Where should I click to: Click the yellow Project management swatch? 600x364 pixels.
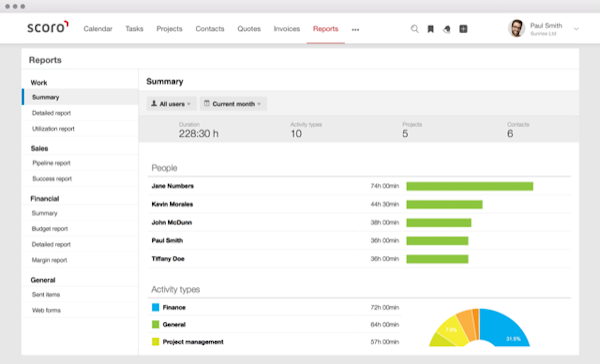tap(155, 342)
